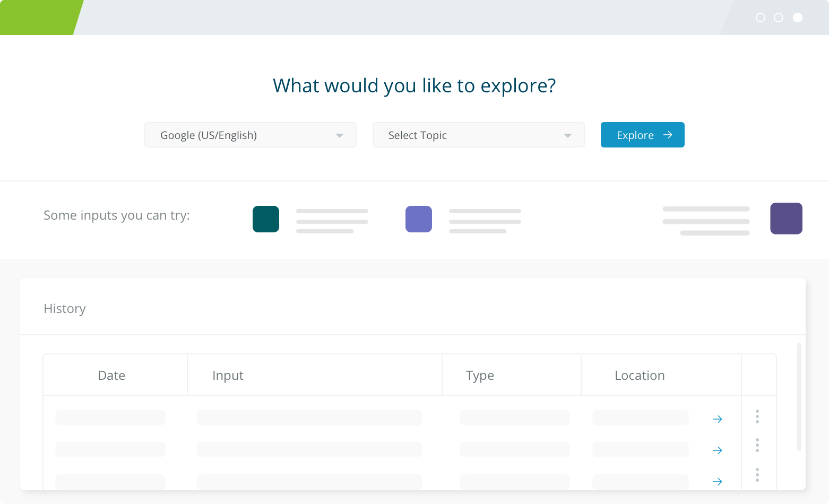Open the Select Topic dropdown
The image size is (829, 504).
pos(479,135)
